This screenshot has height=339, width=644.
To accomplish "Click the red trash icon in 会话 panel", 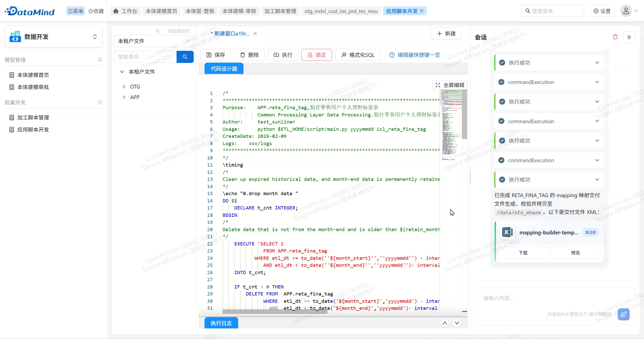I will tap(615, 37).
